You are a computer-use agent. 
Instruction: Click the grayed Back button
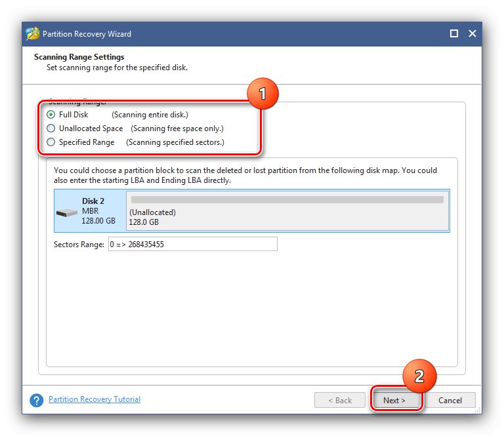coord(340,400)
